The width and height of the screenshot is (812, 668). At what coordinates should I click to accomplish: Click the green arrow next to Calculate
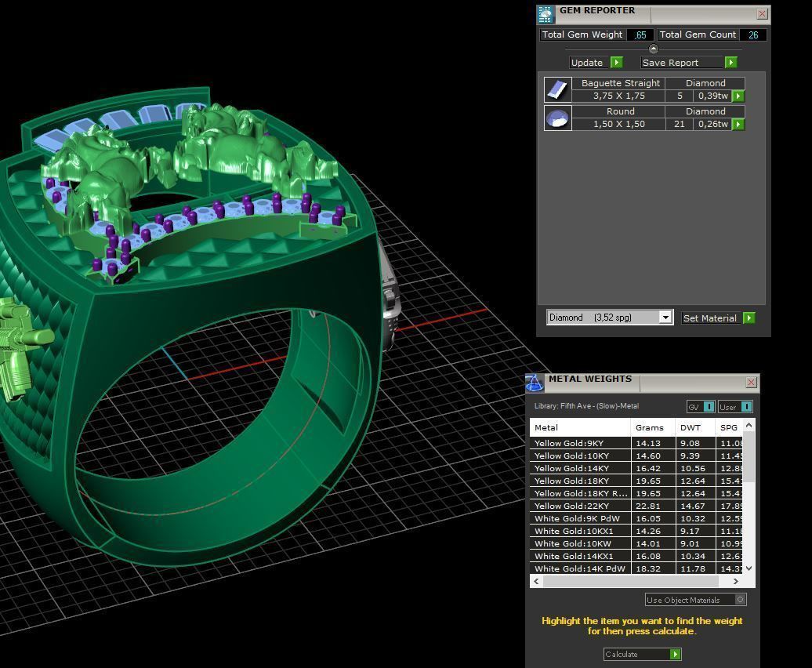point(676,654)
